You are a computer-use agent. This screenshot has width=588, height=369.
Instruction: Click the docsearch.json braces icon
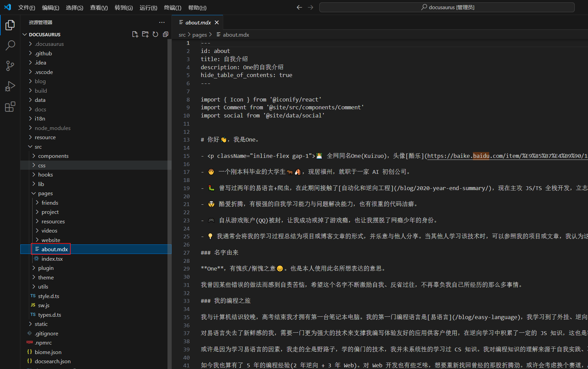(x=30, y=361)
